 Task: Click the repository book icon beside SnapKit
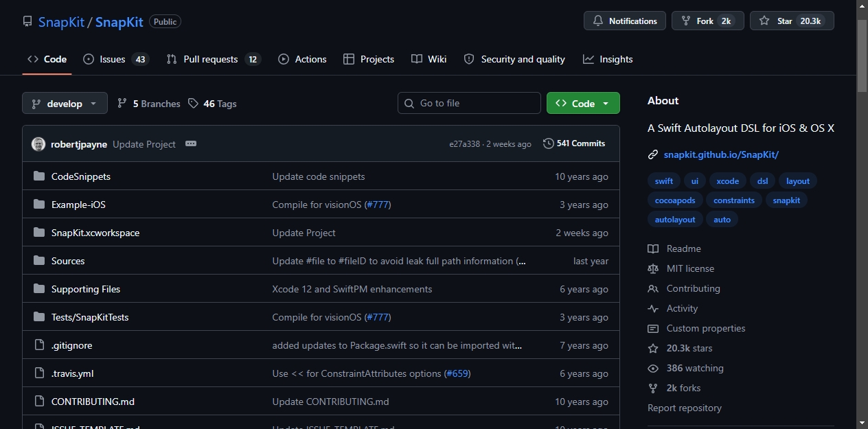27,21
